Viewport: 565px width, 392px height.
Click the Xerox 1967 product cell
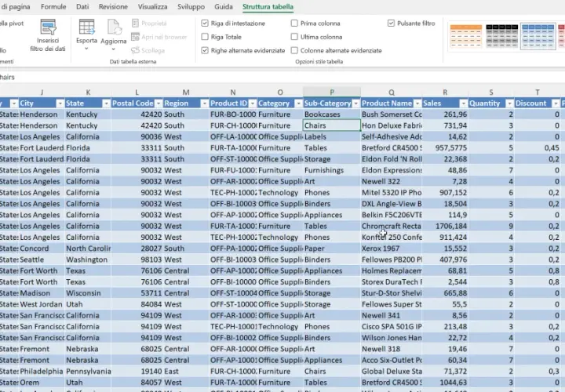click(392, 249)
